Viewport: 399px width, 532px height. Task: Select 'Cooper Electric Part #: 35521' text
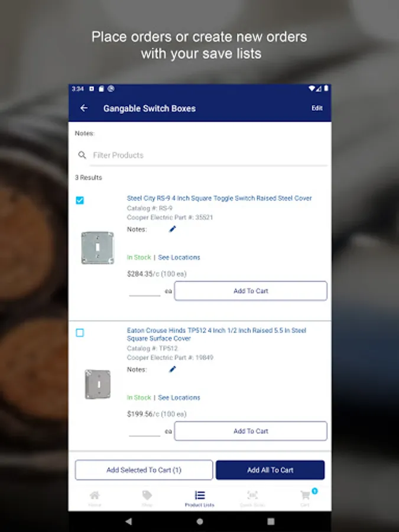170,217
